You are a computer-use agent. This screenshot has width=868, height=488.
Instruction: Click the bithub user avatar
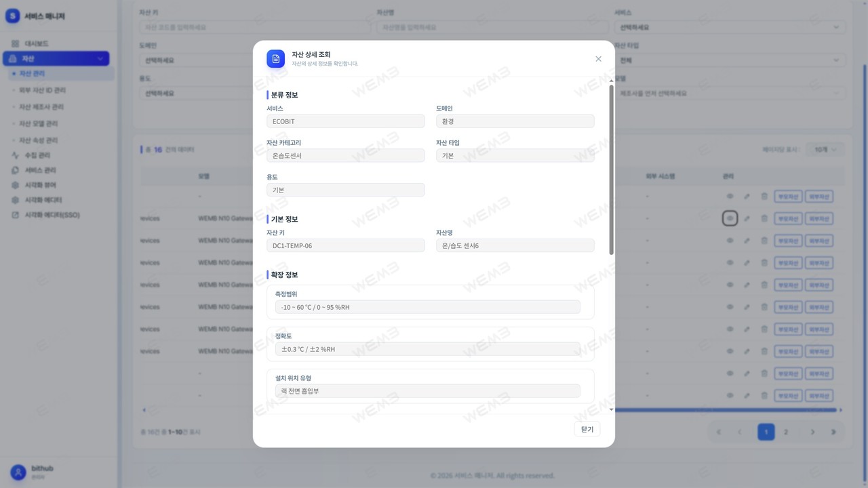point(18,472)
